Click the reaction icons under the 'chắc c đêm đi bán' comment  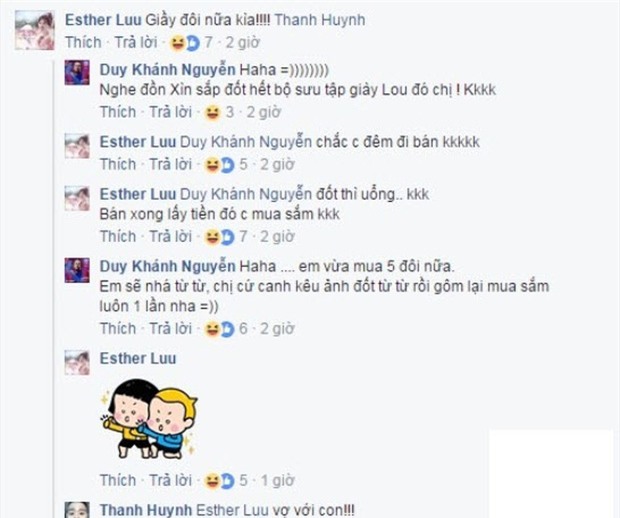click(x=219, y=165)
